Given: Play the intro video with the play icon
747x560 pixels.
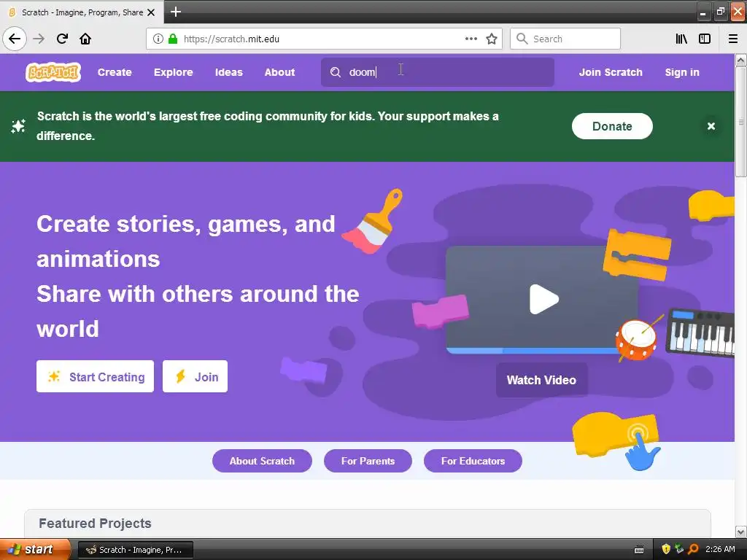Looking at the screenshot, I should pyautogui.click(x=543, y=299).
